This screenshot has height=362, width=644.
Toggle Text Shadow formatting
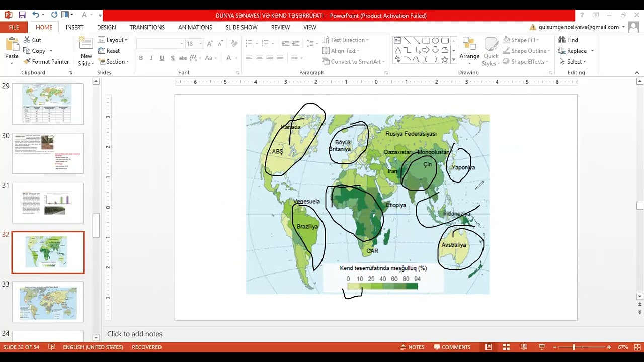point(173,58)
